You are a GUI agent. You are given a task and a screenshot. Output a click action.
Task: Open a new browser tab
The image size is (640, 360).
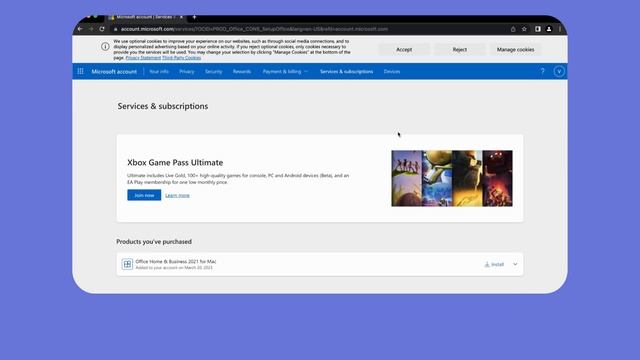pos(194,17)
